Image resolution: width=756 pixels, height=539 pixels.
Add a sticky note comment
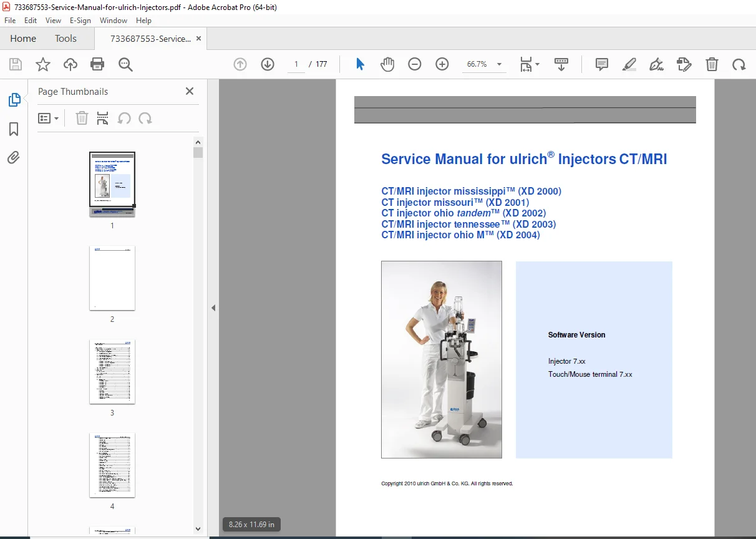602,64
